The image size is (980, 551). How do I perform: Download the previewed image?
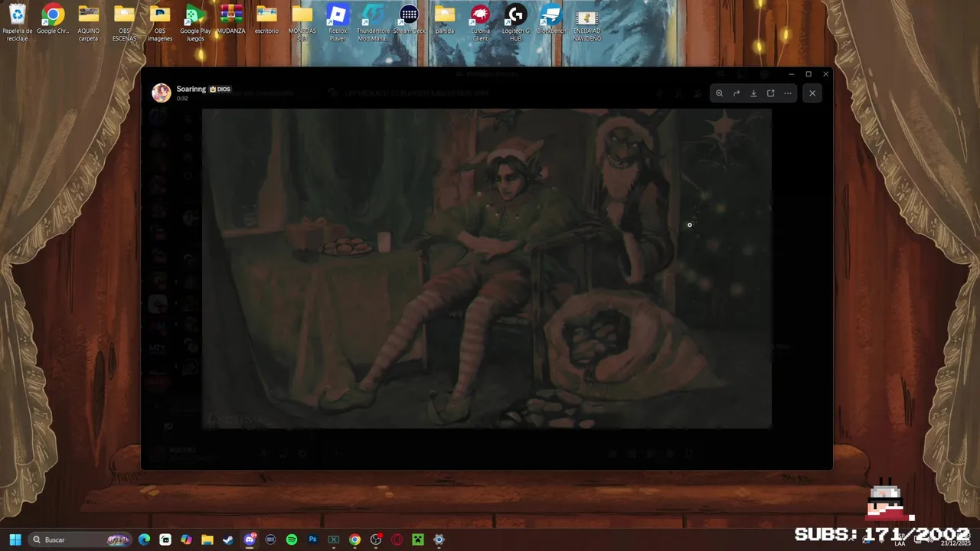tap(753, 93)
